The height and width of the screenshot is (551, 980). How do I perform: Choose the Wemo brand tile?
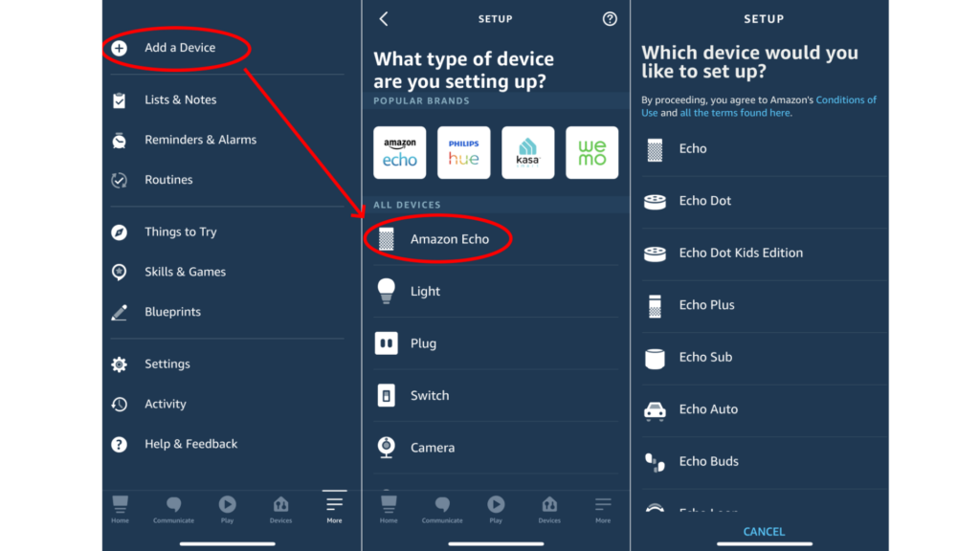tap(591, 152)
